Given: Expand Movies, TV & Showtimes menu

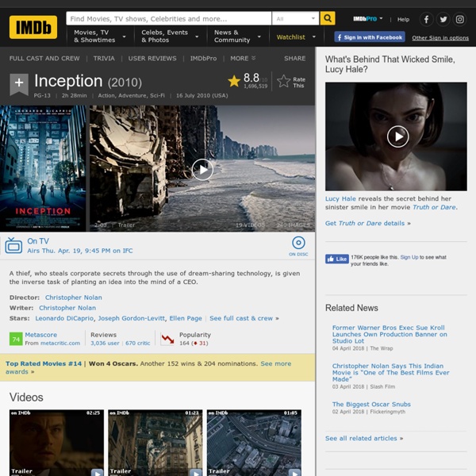Looking at the screenshot, I should pyautogui.click(x=100, y=36).
